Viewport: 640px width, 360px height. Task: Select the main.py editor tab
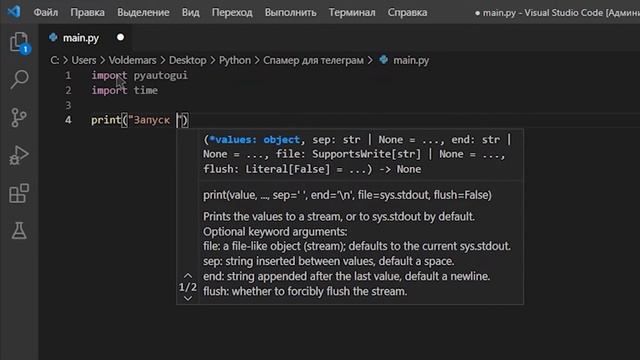[81, 38]
